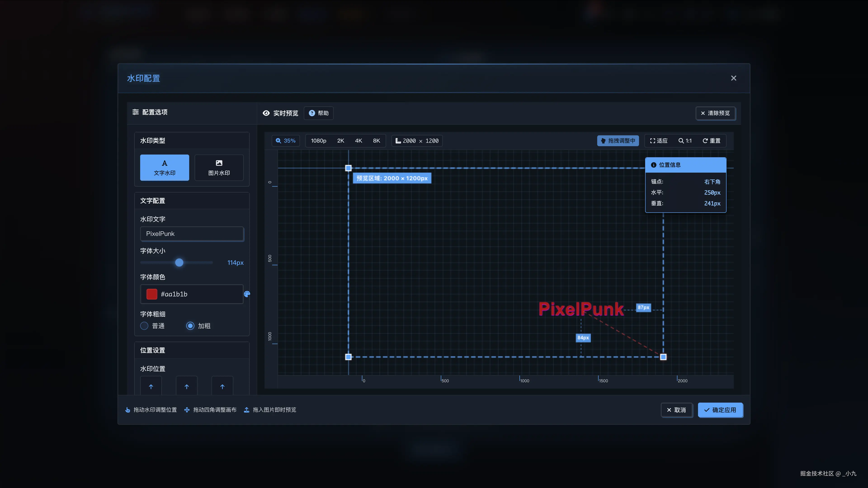Toggle the 拖拽调整中 drag-adjust mode
868x488 pixels.
coord(618,141)
